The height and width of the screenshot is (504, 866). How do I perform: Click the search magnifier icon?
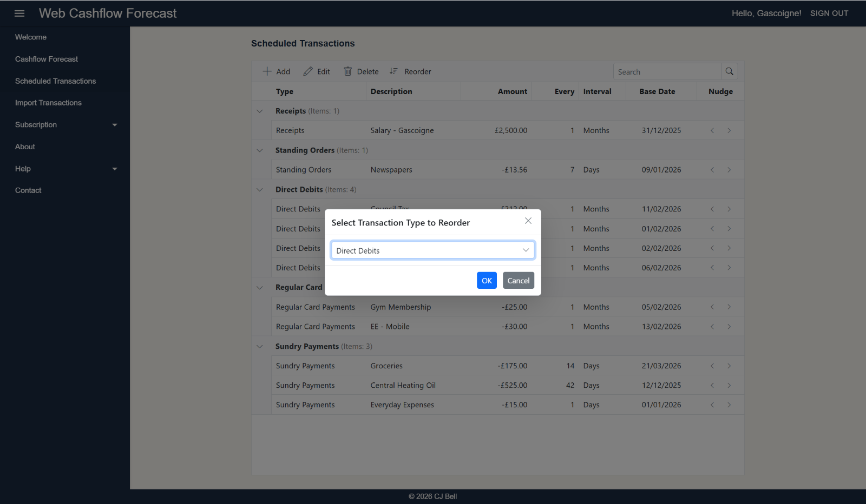pos(729,71)
